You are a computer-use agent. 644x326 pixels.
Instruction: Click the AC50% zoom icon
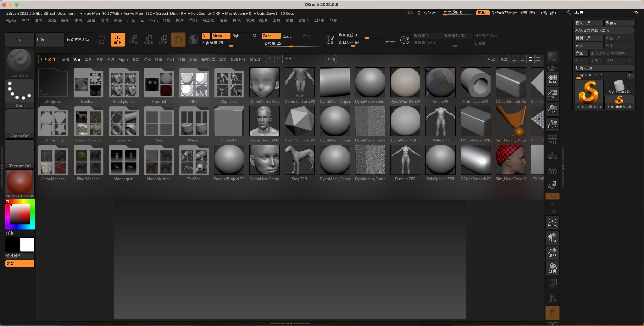point(552,124)
